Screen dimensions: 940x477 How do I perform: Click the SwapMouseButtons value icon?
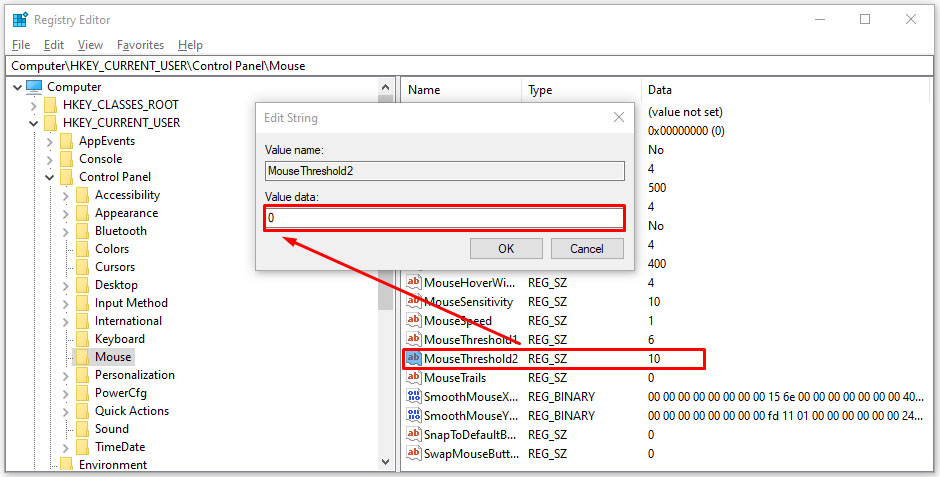(x=414, y=453)
